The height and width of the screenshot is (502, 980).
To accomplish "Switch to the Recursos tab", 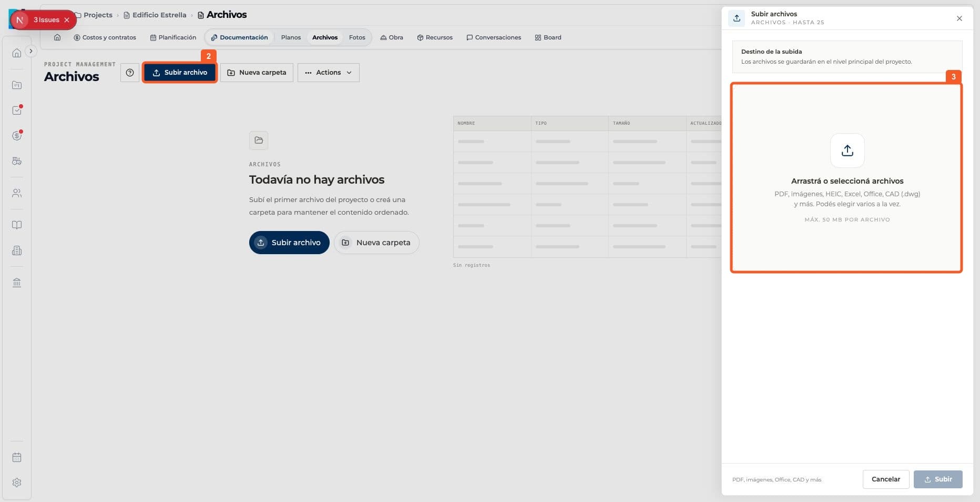I will click(x=435, y=37).
